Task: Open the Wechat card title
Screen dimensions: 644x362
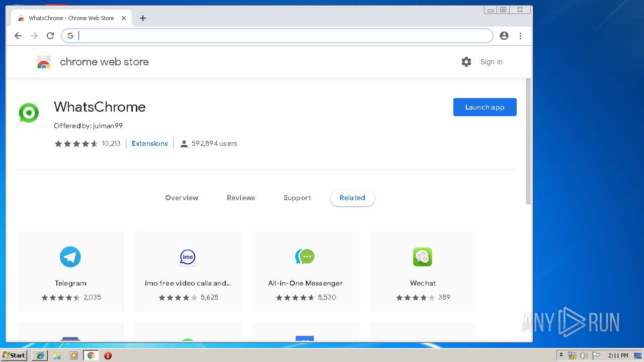Action: tap(423, 283)
